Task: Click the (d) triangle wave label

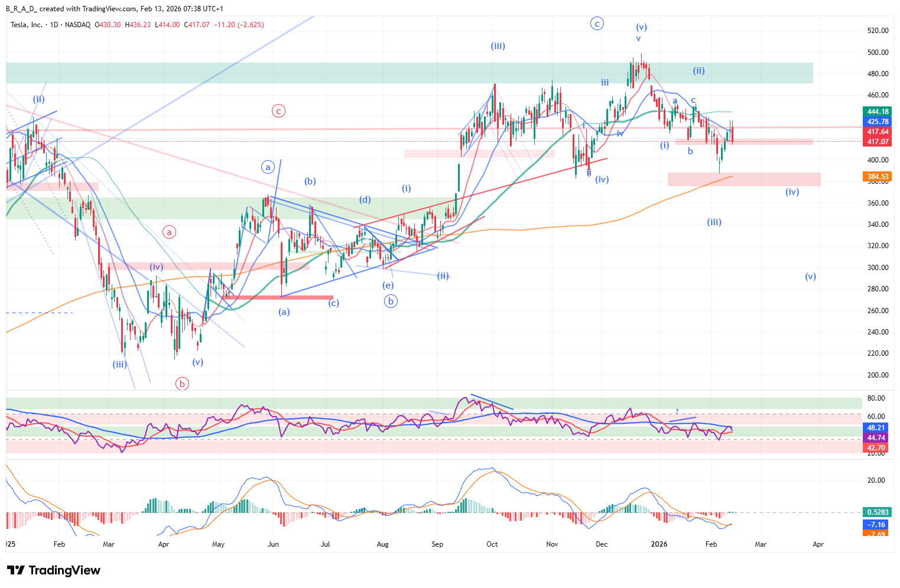Action: point(365,200)
